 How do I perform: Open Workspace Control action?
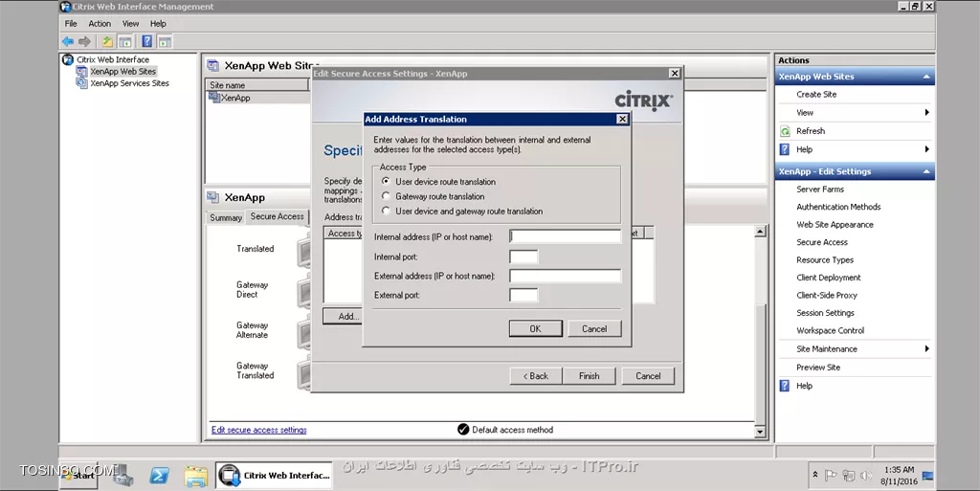click(830, 330)
